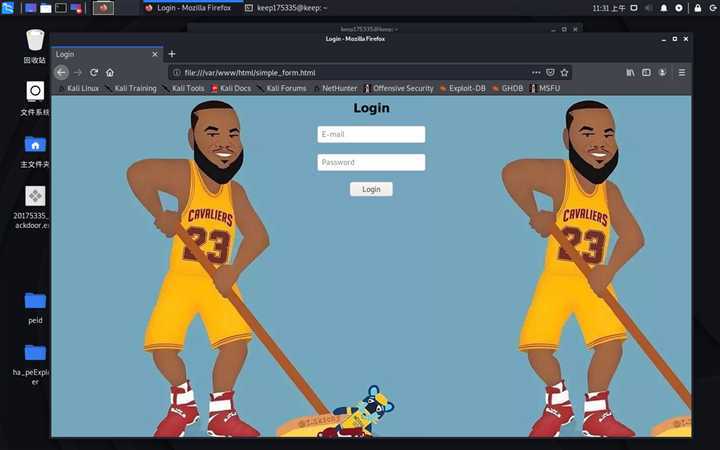
Task: Launch file manager from top panel
Action: click(45, 8)
